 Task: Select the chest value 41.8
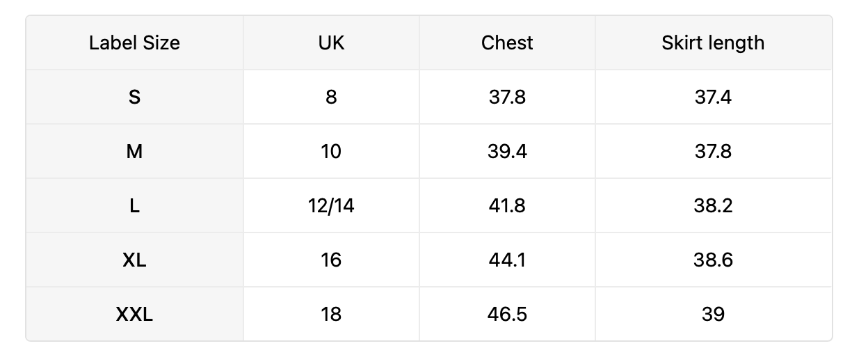pyautogui.click(x=507, y=205)
